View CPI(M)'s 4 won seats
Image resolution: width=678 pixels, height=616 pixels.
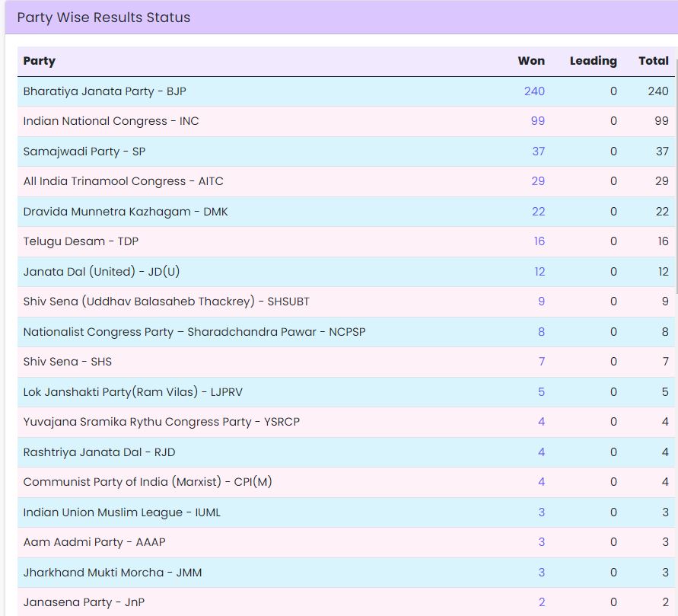(x=541, y=482)
